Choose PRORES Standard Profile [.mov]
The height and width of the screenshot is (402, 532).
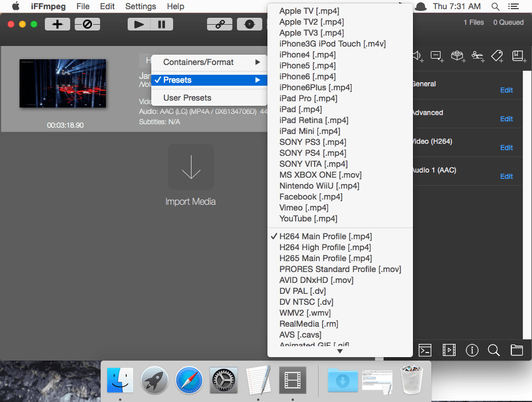click(x=340, y=269)
